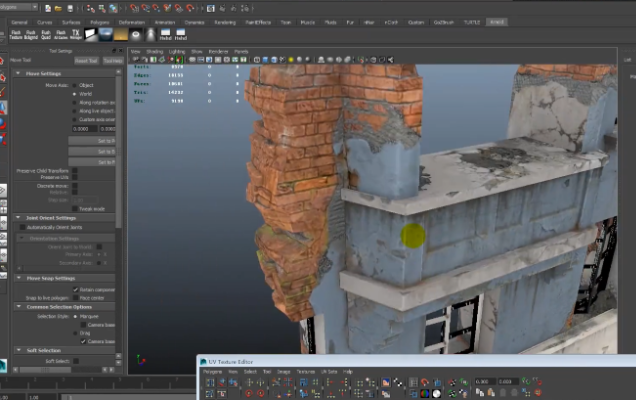Open the Shading menu in viewport
The width and height of the screenshot is (636, 400).
[x=155, y=50]
